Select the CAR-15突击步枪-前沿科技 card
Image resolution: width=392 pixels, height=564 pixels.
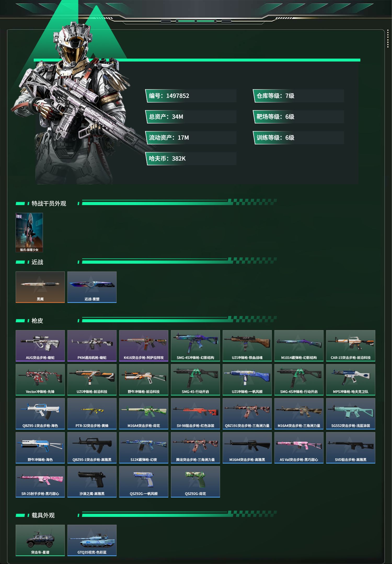pyautogui.click(x=351, y=346)
